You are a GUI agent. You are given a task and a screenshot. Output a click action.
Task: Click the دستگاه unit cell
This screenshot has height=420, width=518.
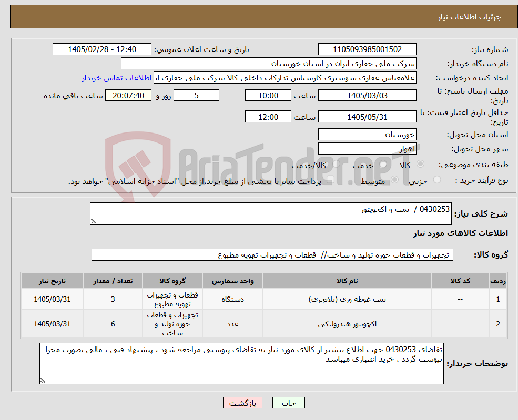click(232, 299)
